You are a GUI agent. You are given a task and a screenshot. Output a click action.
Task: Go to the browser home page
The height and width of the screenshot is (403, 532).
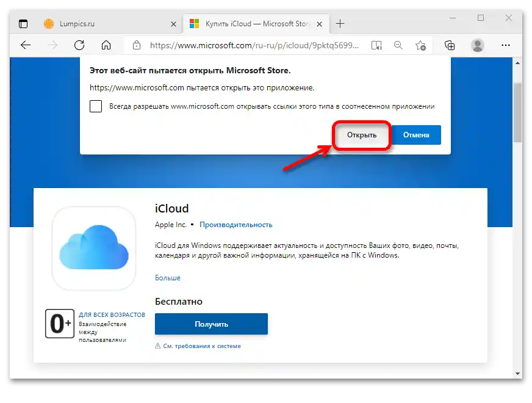tap(106, 45)
